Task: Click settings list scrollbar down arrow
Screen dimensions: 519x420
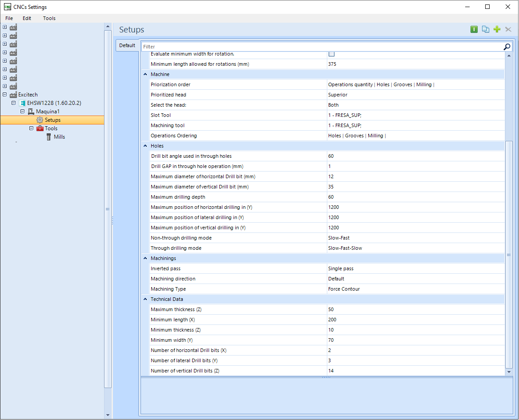Action: 509,372
